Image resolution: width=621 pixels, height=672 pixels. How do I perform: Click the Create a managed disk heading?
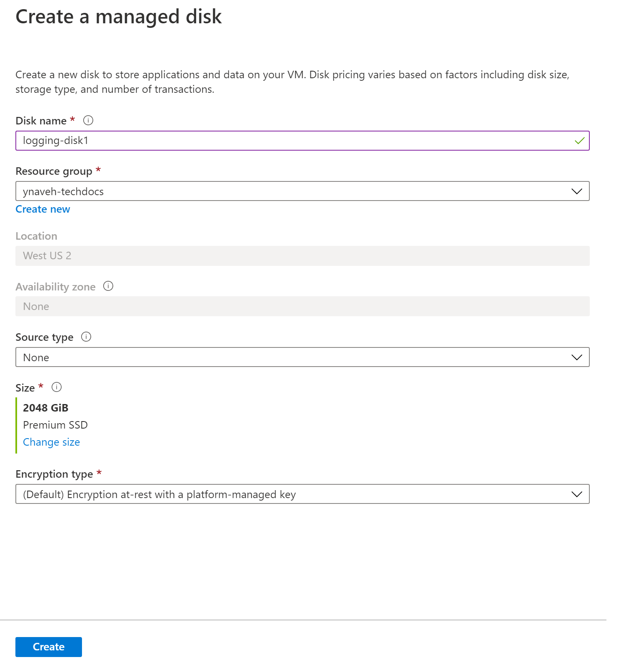pyautogui.click(x=119, y=17)
